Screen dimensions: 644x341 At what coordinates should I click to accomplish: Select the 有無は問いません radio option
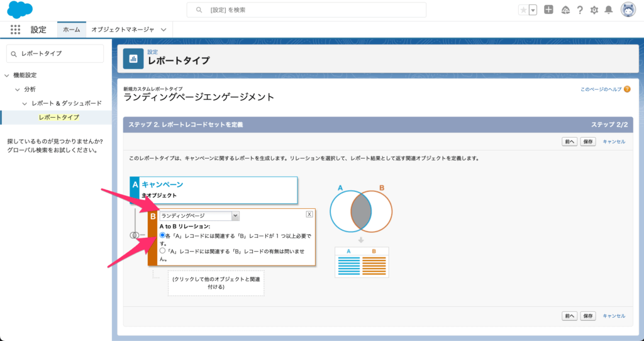[x=163, y=250]
